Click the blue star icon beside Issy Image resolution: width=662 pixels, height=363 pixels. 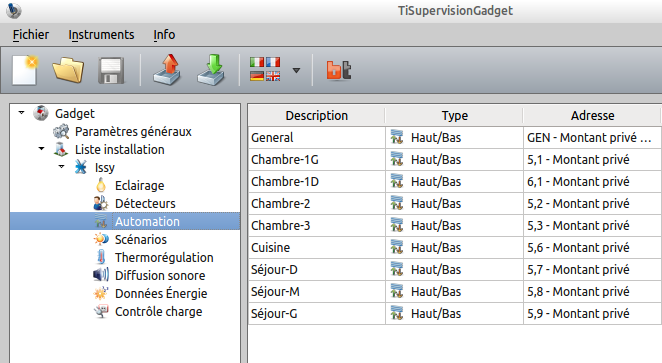(81, 167)
